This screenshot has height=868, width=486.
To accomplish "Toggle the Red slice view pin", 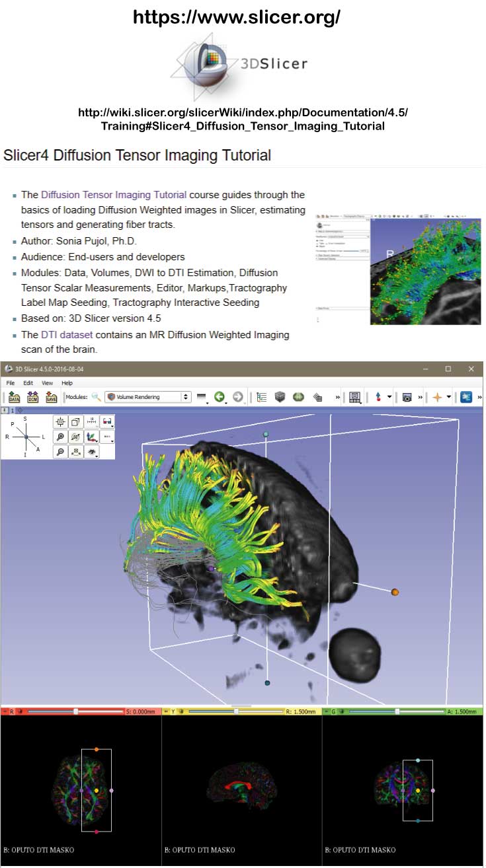I will point(4,711).
